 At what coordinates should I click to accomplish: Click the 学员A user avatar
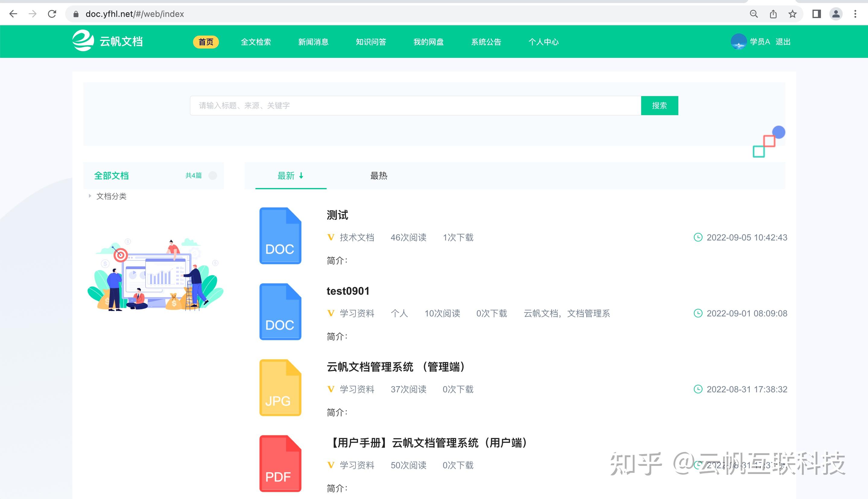coord(738,42)
